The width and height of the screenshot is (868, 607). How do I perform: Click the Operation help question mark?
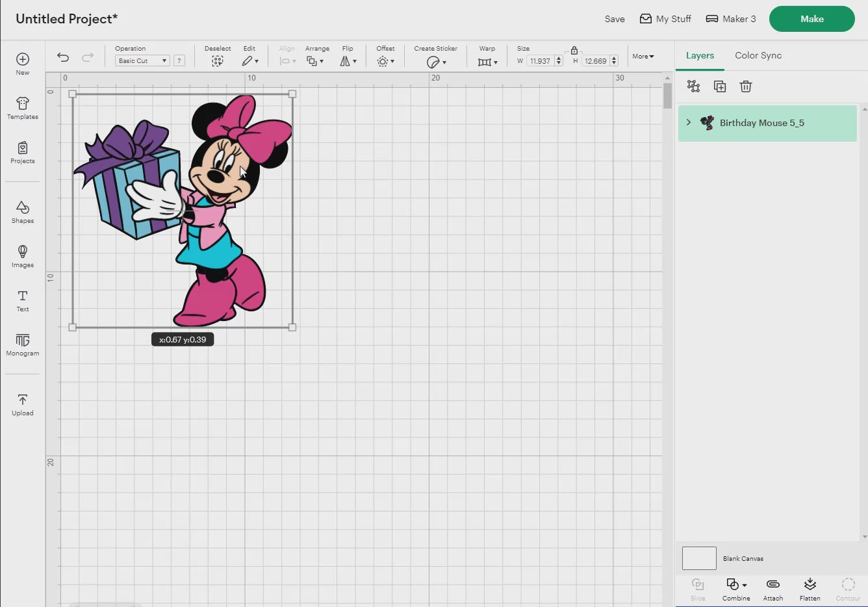[x=179, y=60]
